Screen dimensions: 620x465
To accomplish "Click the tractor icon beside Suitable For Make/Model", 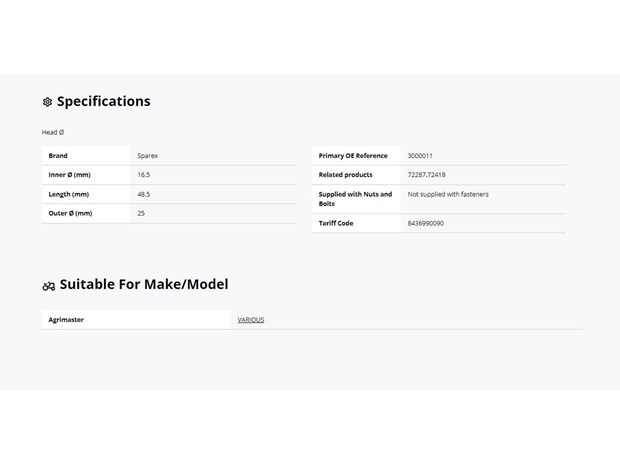I will click(49, 286).
